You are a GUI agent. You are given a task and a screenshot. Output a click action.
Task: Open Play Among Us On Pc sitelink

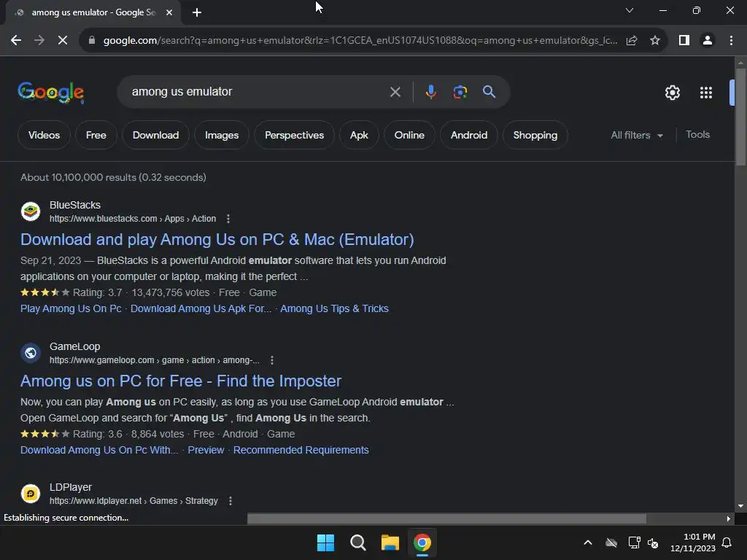(71, 308)
